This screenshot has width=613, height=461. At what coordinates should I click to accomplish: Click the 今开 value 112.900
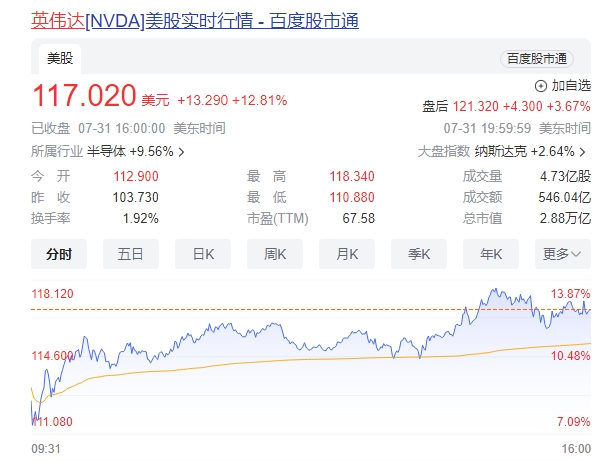click(136, 176)
